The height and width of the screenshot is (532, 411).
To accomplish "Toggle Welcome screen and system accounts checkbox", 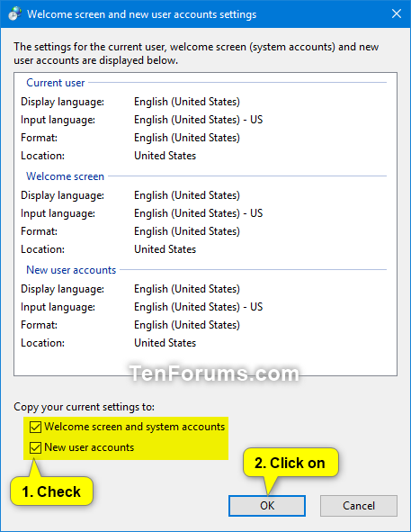I will (35, 427).
